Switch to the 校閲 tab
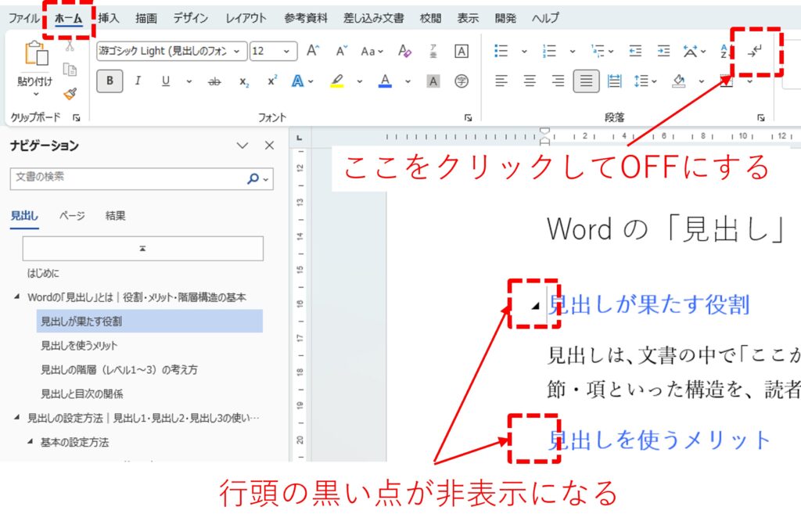Screen dimensions: 801x532 (x=430, y=18)
